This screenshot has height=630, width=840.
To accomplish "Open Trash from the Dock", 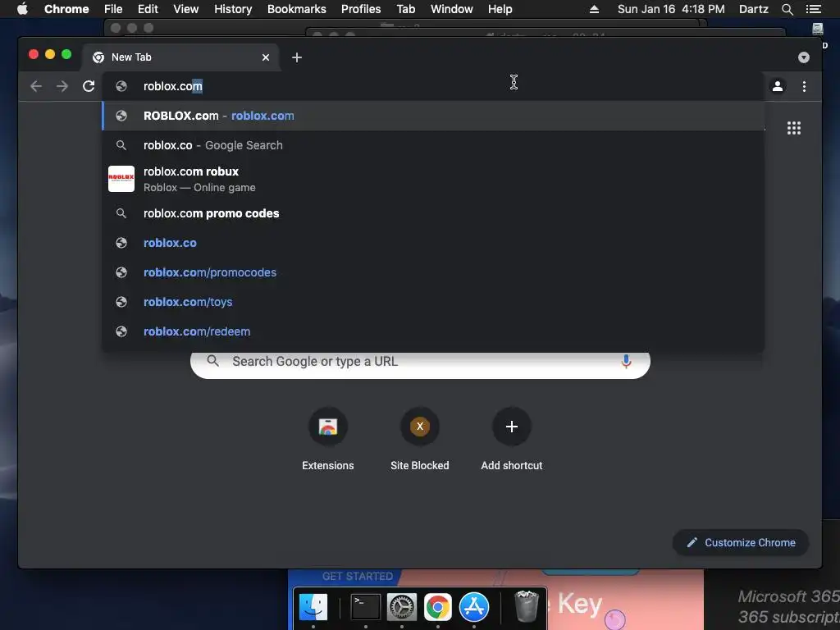I will [526, 606].
